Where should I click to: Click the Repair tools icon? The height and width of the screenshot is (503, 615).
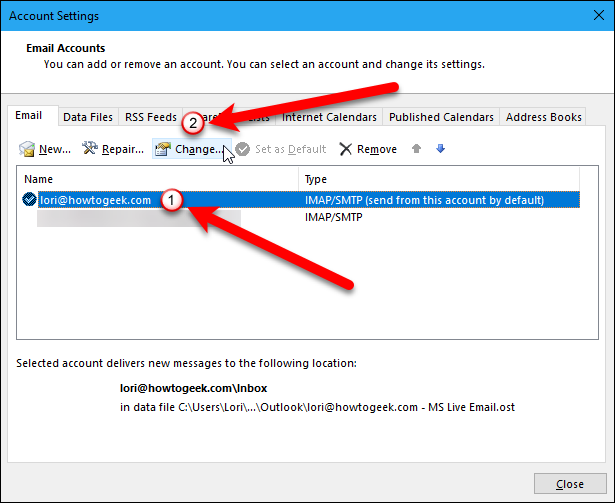90,148
